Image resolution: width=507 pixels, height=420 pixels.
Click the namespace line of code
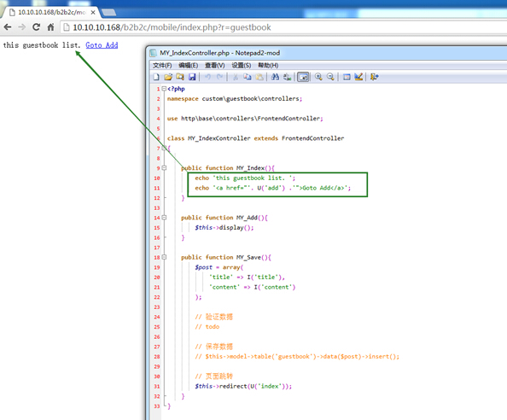(x=235, y=99)
